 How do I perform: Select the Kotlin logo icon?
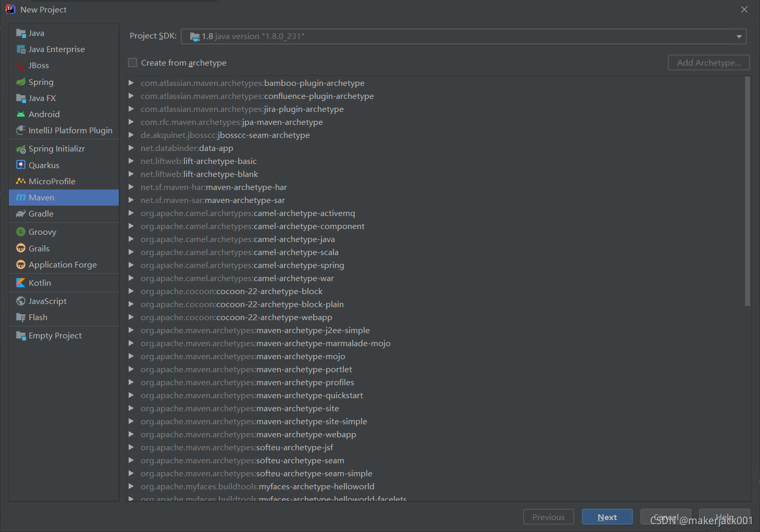(21, 283)
